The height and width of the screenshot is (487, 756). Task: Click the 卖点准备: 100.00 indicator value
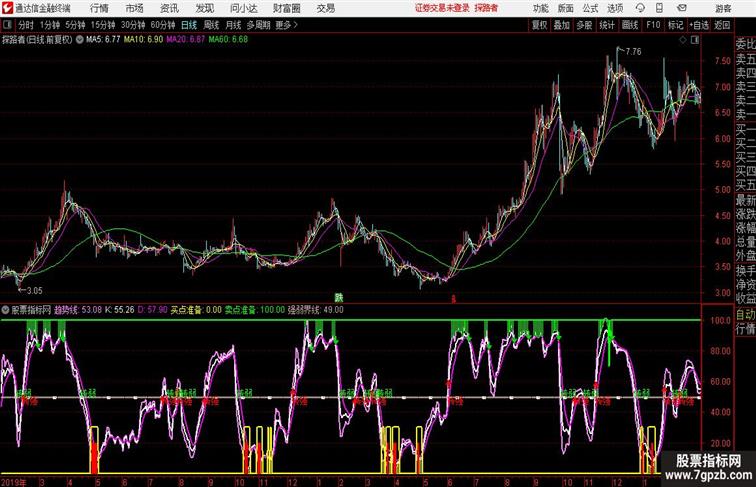[x=255, y=310]
